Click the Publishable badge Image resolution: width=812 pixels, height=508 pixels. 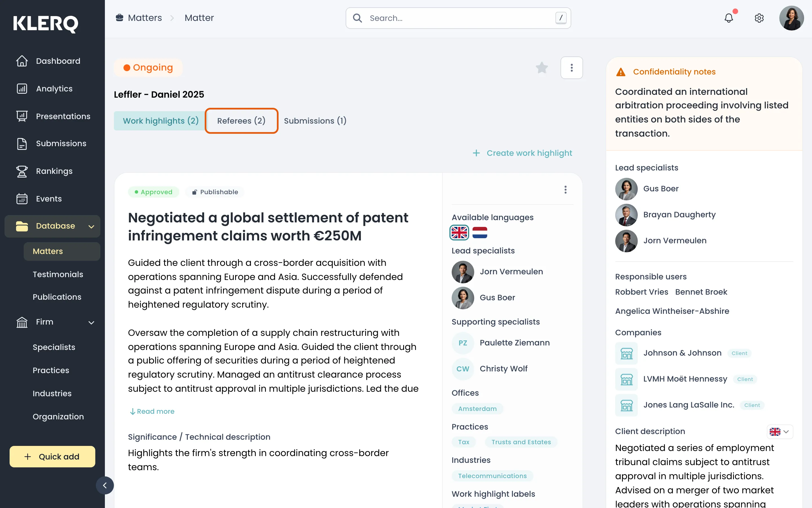click(215, 192)
